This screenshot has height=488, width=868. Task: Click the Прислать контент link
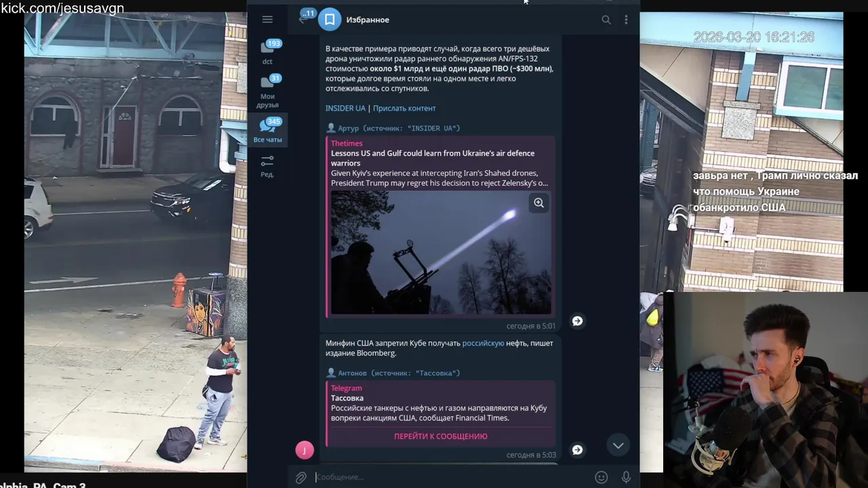[x=404, y=108]
